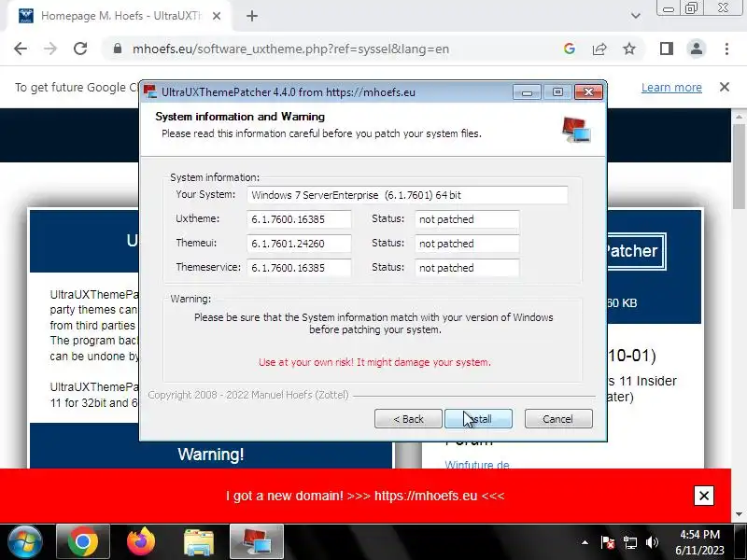The height and width of the screenshot is (560, 747).
Task: Open the Winfuture.de link
Action: point(477,464)
